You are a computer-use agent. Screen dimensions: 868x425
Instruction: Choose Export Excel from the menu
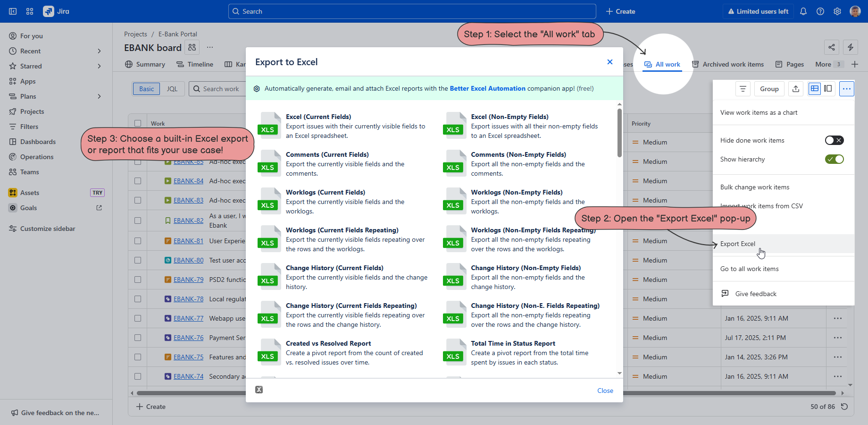784,244
